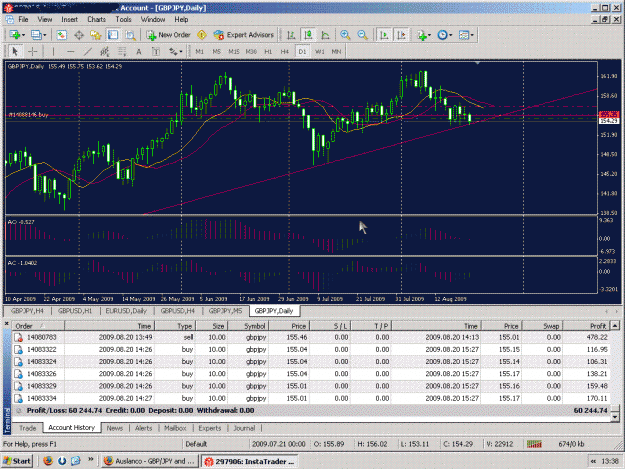Sort history by the Symbol column header
625x469 pixels.
tap(248, 326)
